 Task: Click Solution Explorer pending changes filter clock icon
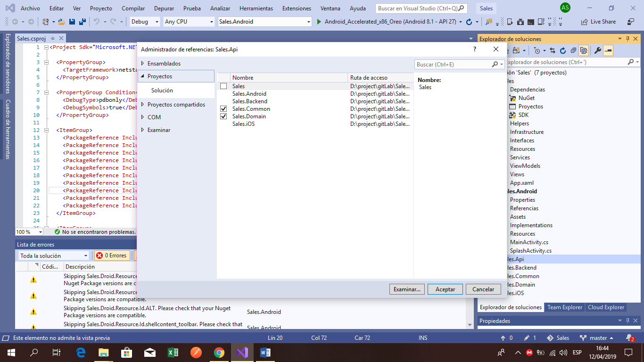coord(537,50)
